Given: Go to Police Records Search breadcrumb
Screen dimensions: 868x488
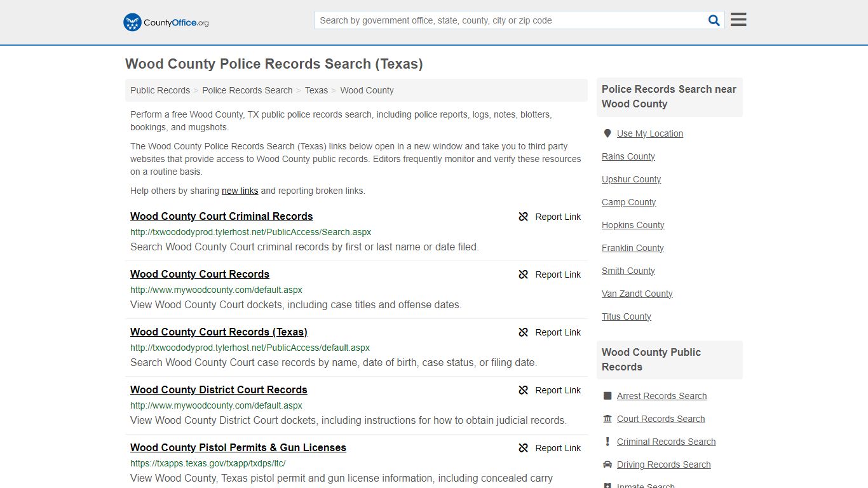Looking at the screenshot, I should point(247,90).
